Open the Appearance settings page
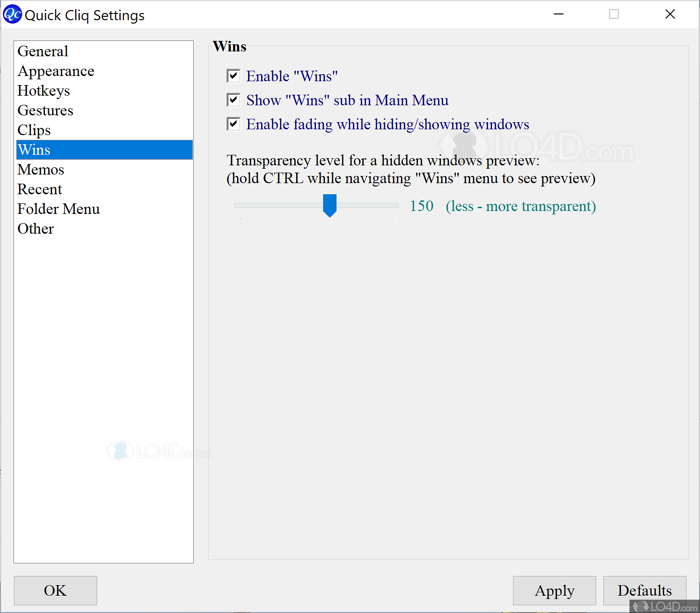 tap(56, 71)
